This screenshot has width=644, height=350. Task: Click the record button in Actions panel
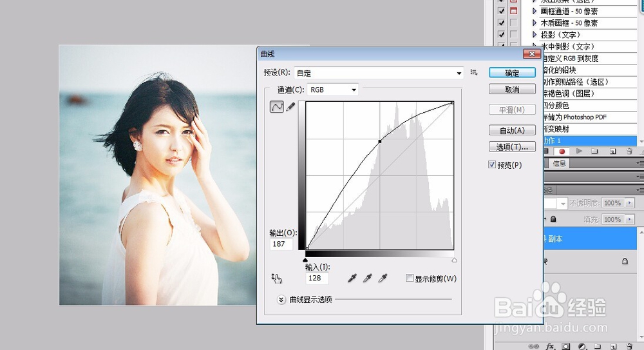point(562,151)
